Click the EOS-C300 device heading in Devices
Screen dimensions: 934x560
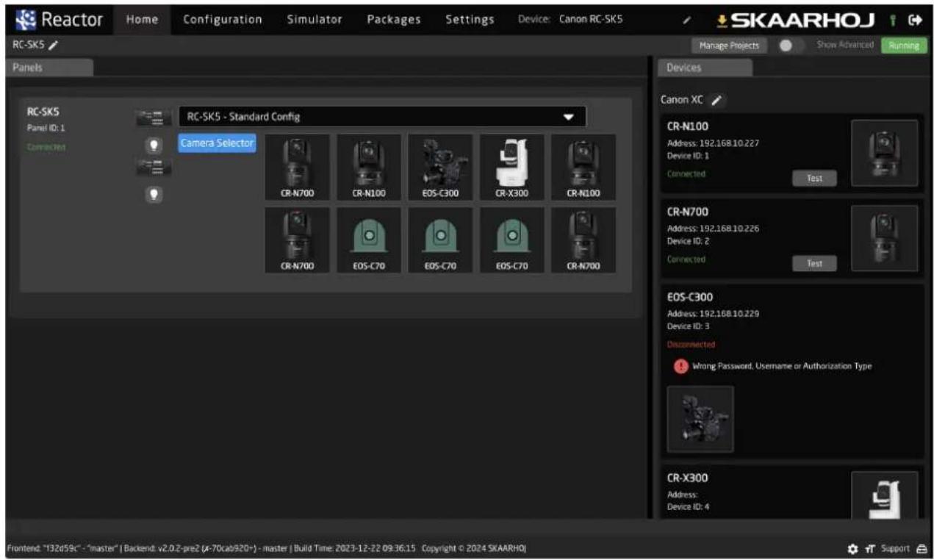[x=690, y=298]
